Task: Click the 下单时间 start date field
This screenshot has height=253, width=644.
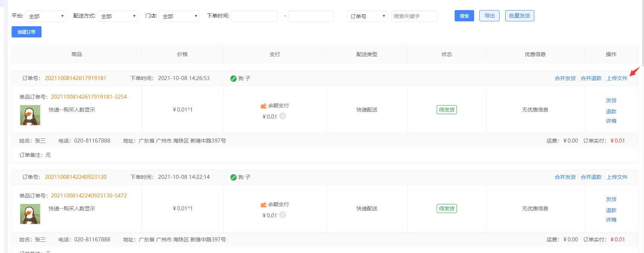Action: pyautogui.click(x=254, y=16)
